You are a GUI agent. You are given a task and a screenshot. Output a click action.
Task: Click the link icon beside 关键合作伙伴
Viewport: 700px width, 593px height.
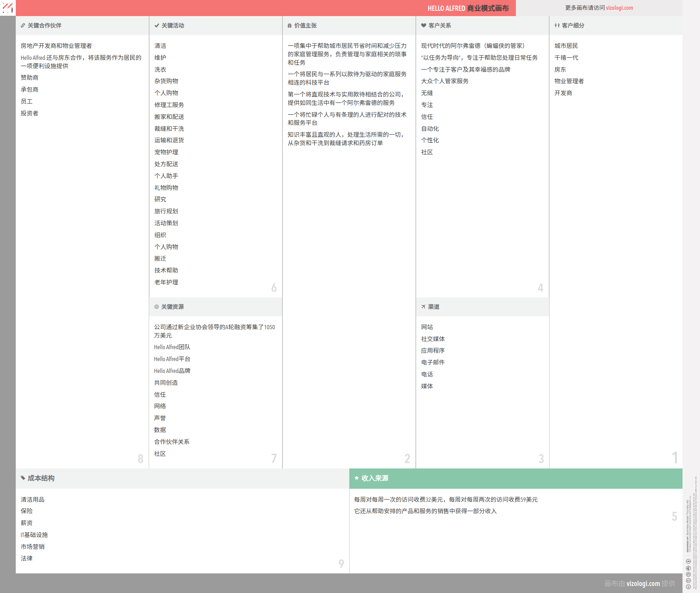(x=23, y=26)
